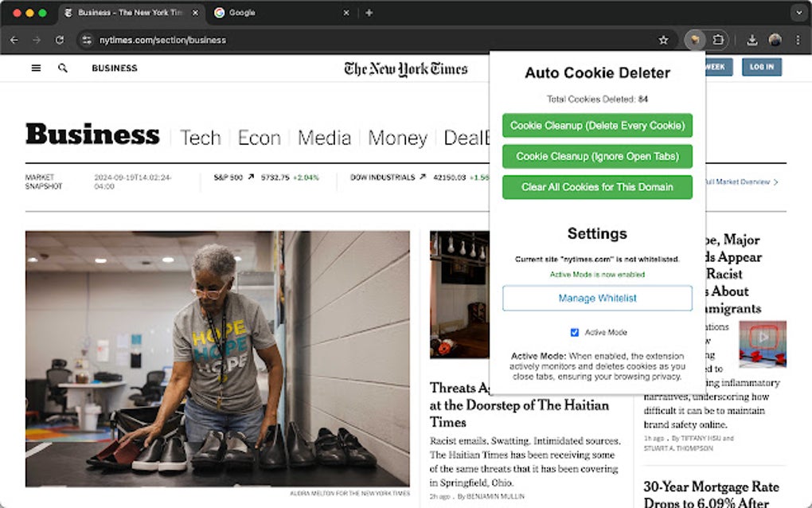Open the Money section link
Screen dimensions: 812x508
click(x=398, y=138)
